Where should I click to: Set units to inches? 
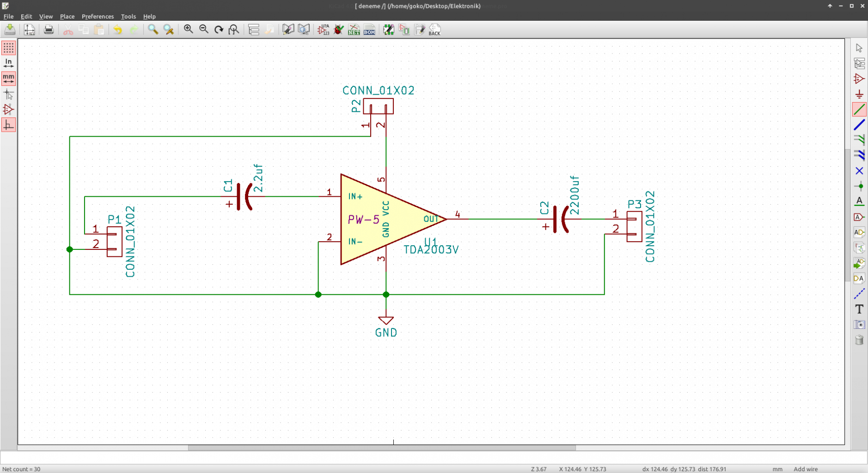(9, 63)
